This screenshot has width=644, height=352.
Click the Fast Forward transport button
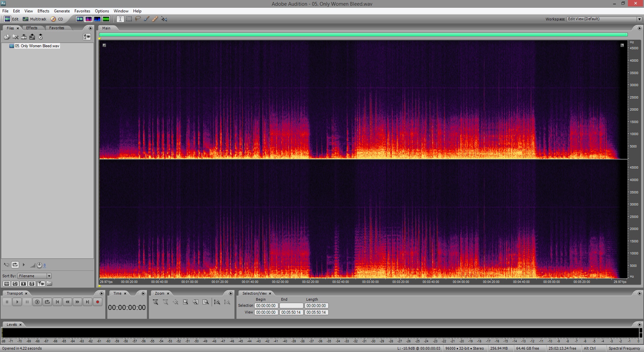[x=77, y=302]
